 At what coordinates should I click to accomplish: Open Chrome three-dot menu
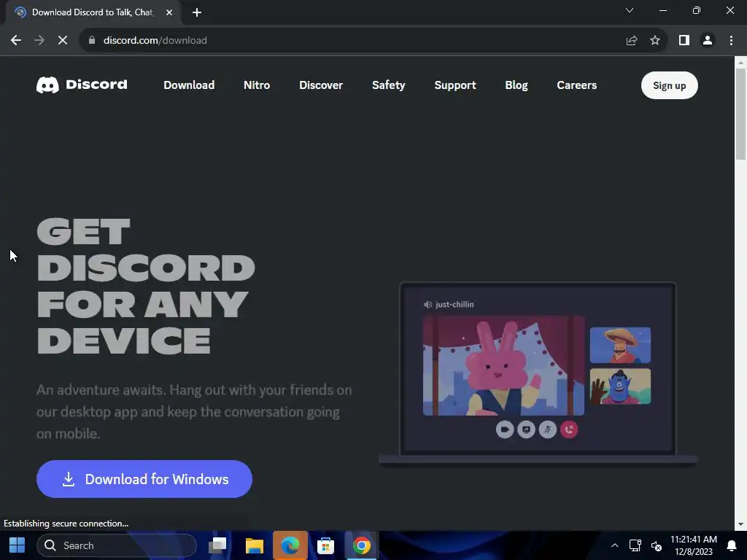[731, 41]
